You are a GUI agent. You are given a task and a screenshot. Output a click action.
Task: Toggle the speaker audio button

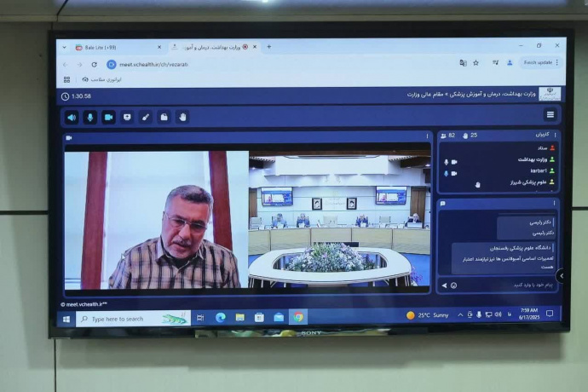coord(72,117)
